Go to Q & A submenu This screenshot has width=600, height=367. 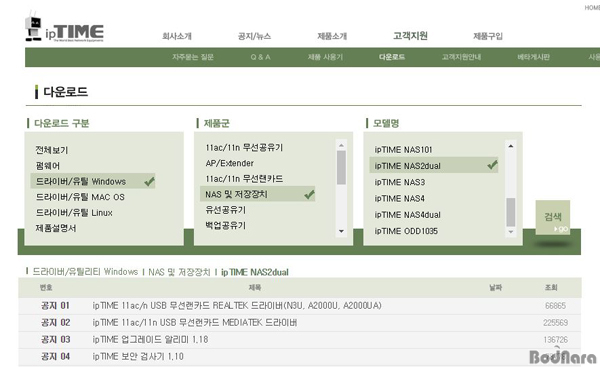click(260, 57)
